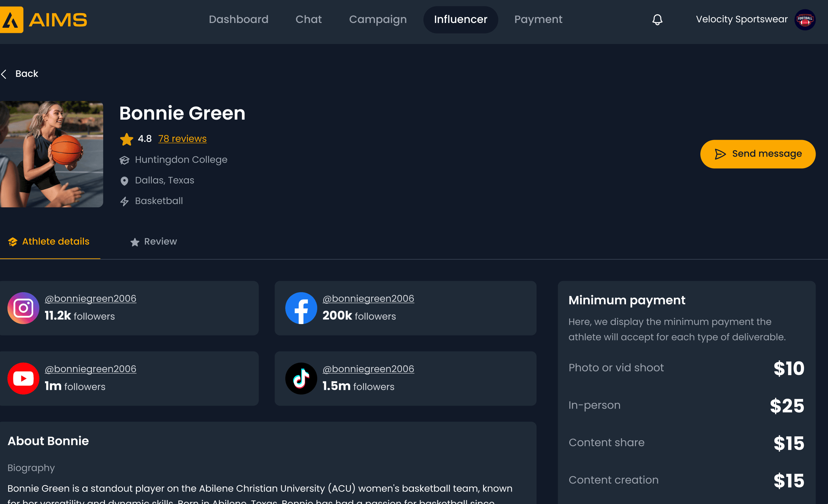
Task: Click Bonnie Green's profile photo
Action: (51, 154)
